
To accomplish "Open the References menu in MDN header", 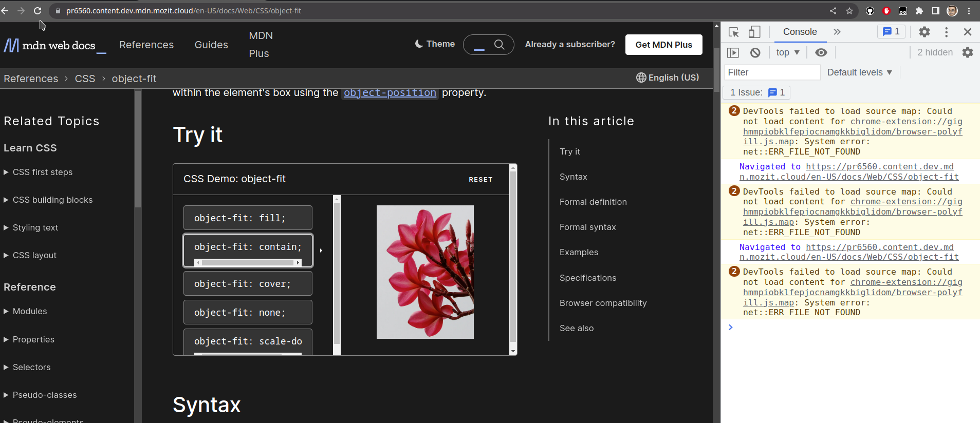I will point(146,45).
